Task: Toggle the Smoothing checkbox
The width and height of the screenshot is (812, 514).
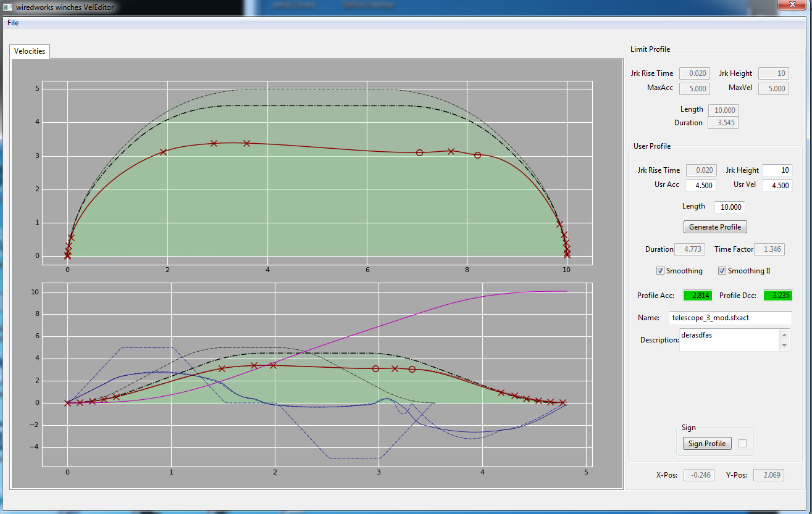Action: [x=660, y=270]
